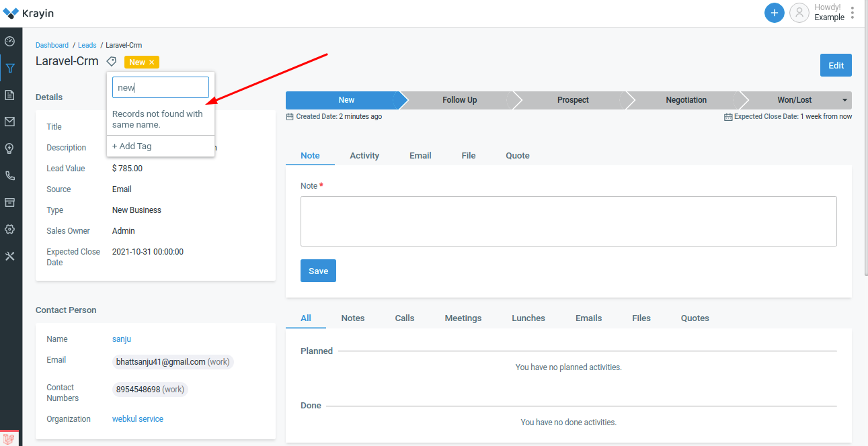The width and height of the screenshot is (868, 446).
Task: Switch to the Activity tab
Action: (x=364, y=155)
